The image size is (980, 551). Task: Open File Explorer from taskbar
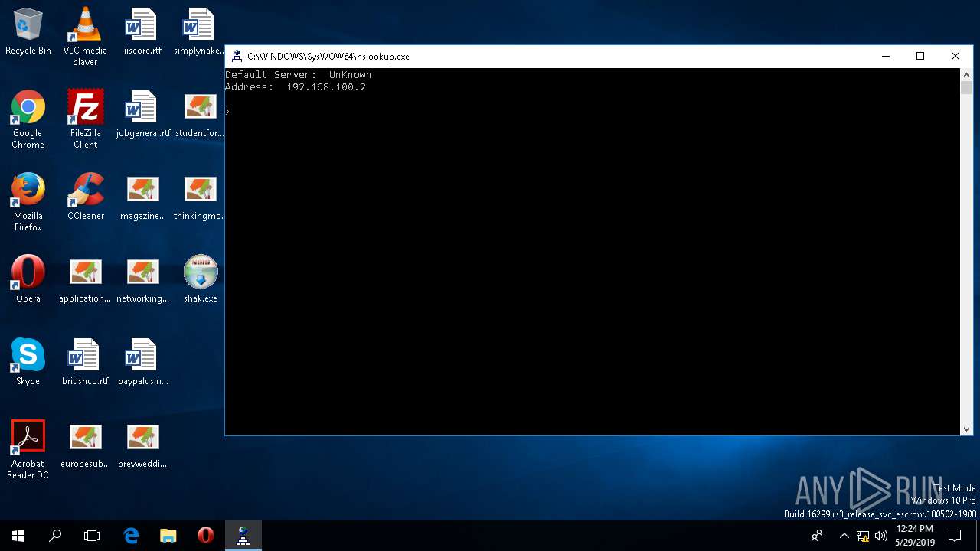click(x=168, y=536)
